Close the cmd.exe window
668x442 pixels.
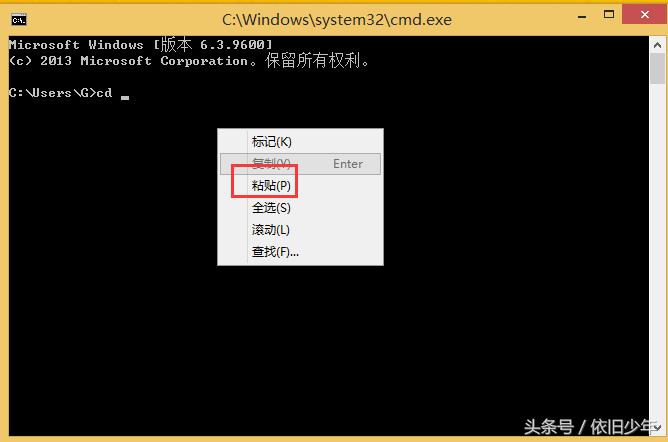pos(645,14)
